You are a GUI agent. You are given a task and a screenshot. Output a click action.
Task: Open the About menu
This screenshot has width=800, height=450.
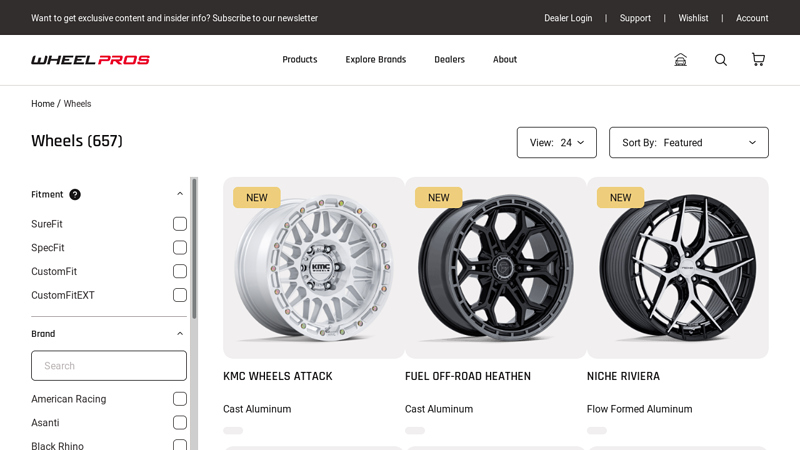[505, 60]
